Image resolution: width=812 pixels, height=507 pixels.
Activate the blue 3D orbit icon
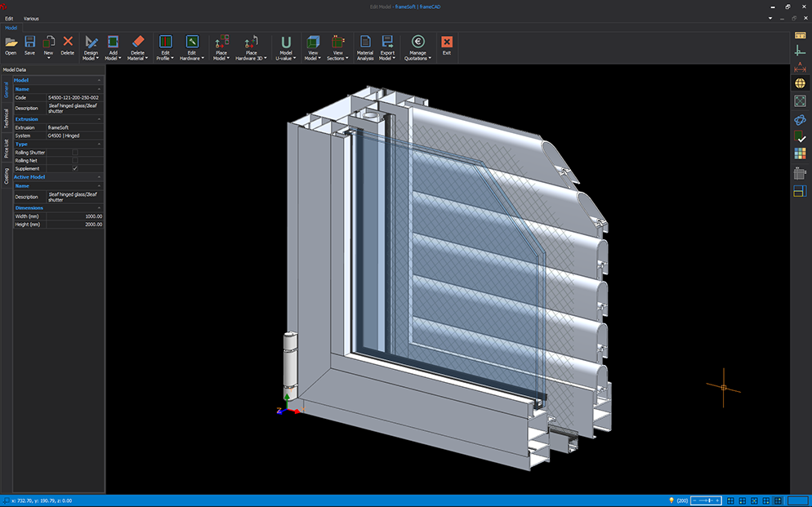(800, 120)
